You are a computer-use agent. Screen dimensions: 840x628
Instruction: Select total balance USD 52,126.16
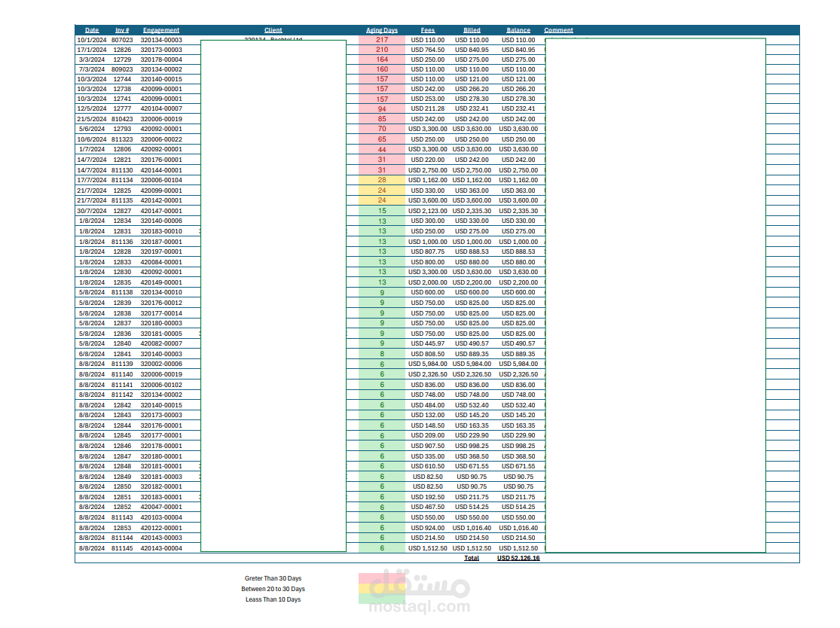click(518, 558)
